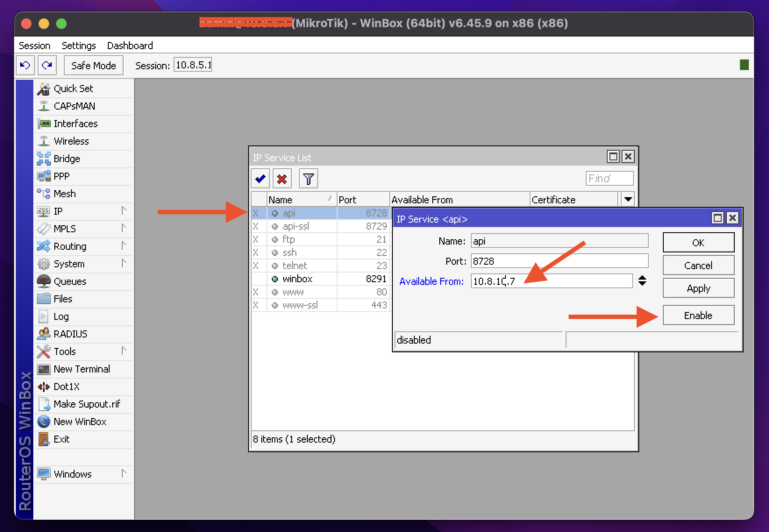769x532 pixels.
Task: Focus the Available From input field
Action: pyautogui.click(x=552, y=281)
